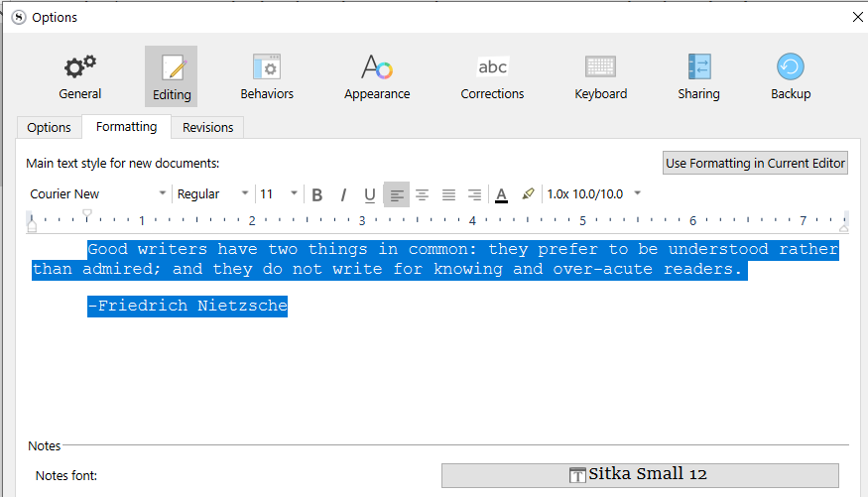Image resolution: width=868 pixels, height=497 pixels.
Task: Click the text color swatch
Action: 501,194
